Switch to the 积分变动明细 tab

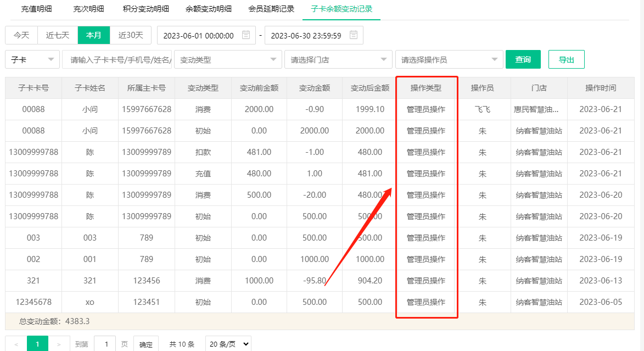(x=145, y=9)
